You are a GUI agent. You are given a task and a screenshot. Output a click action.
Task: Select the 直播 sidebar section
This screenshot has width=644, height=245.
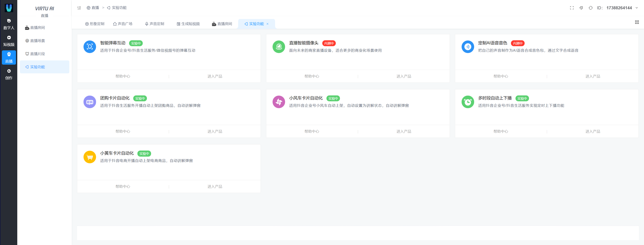[9, 58]
